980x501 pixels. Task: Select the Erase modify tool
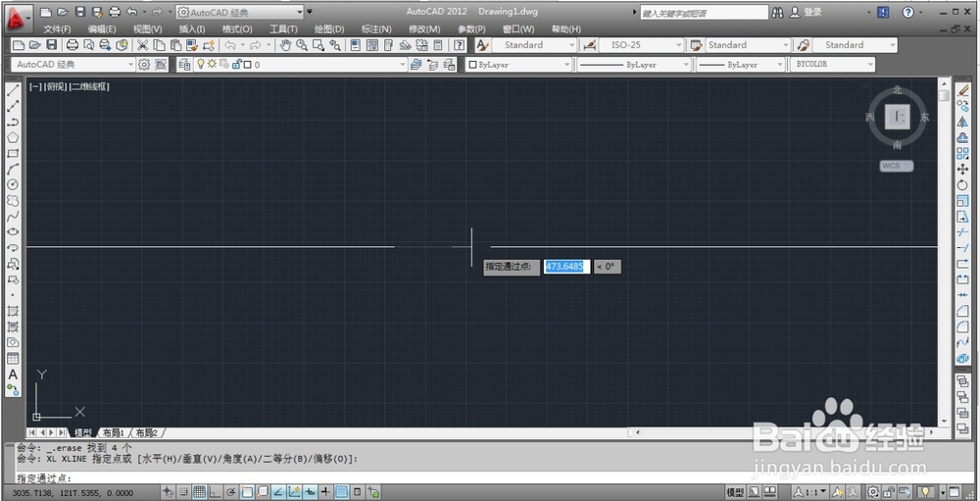(x=962, y=91)
